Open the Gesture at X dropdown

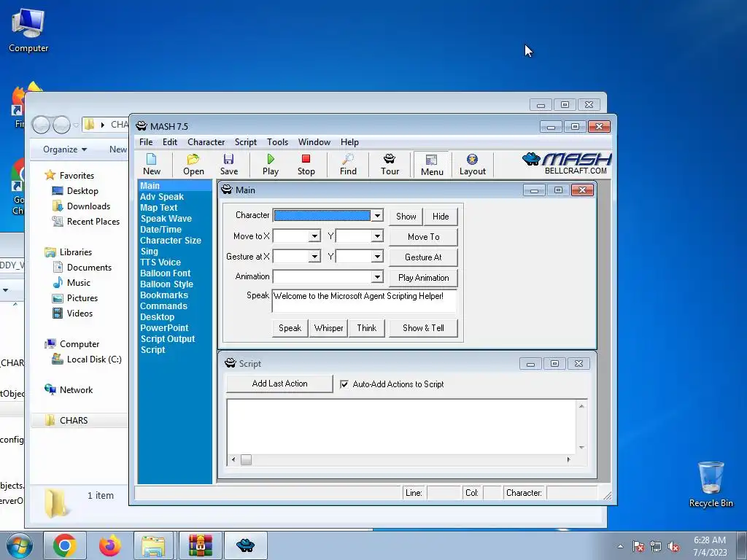pyautogui.click(x=314, y=257)
